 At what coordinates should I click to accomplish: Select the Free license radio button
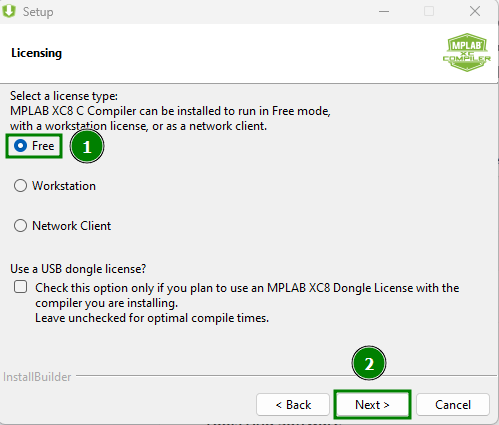point(20,146)
